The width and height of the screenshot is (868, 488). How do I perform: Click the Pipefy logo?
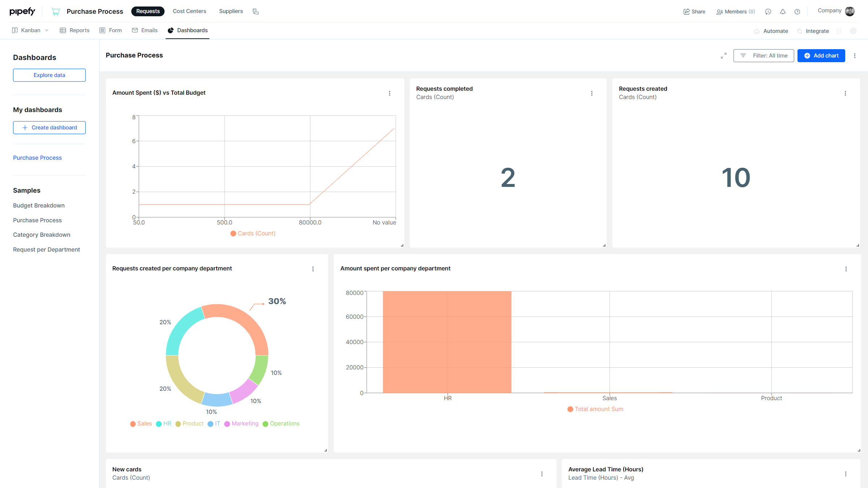point(22,12)
